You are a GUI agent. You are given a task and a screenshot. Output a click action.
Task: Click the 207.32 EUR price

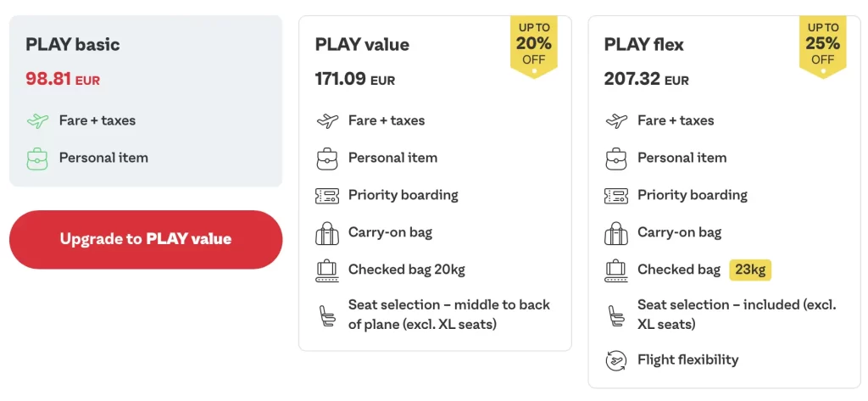click(647, 80)
